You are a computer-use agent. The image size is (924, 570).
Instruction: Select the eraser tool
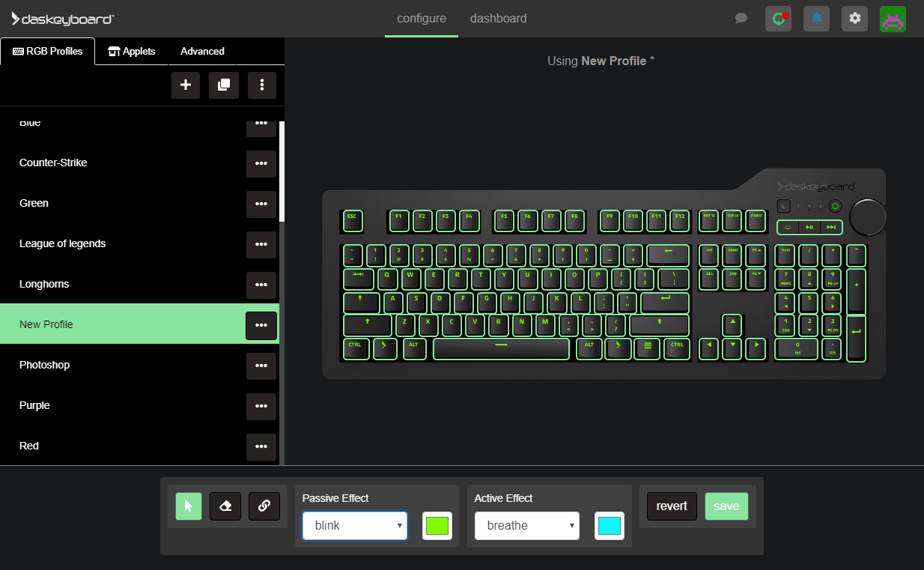click(225, 506)
